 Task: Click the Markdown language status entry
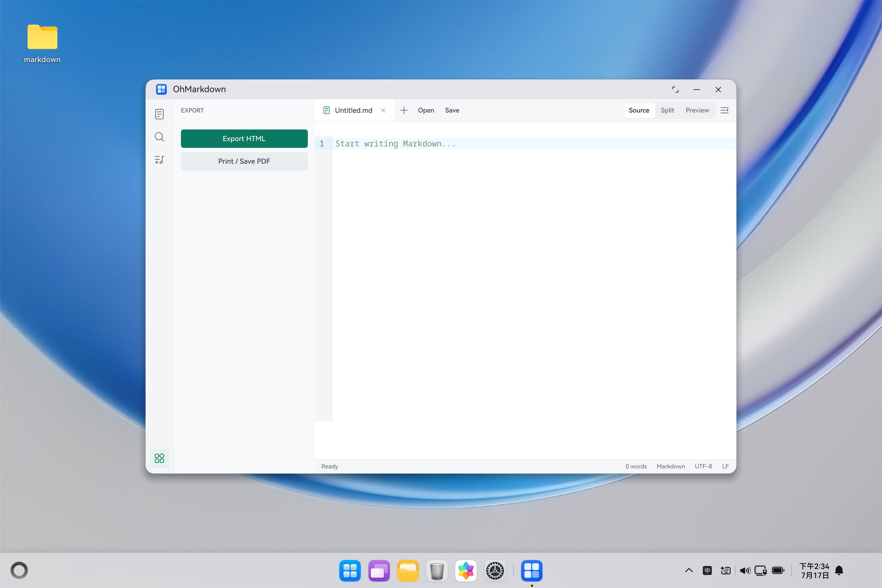point(671,466)
